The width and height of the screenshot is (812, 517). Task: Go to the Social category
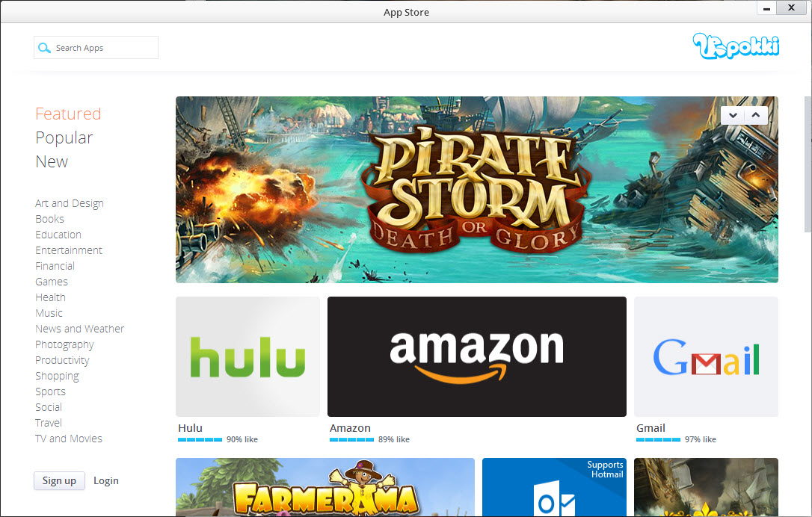48,407
